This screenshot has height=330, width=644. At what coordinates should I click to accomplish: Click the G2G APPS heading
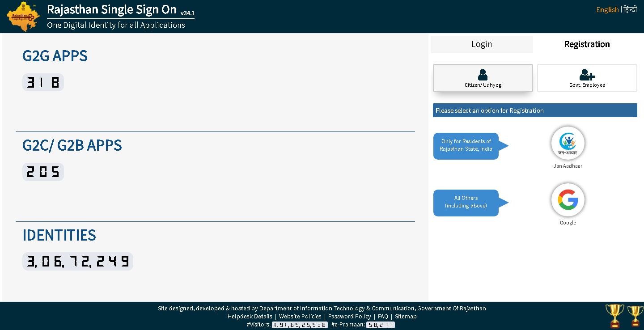coord(55,56)
